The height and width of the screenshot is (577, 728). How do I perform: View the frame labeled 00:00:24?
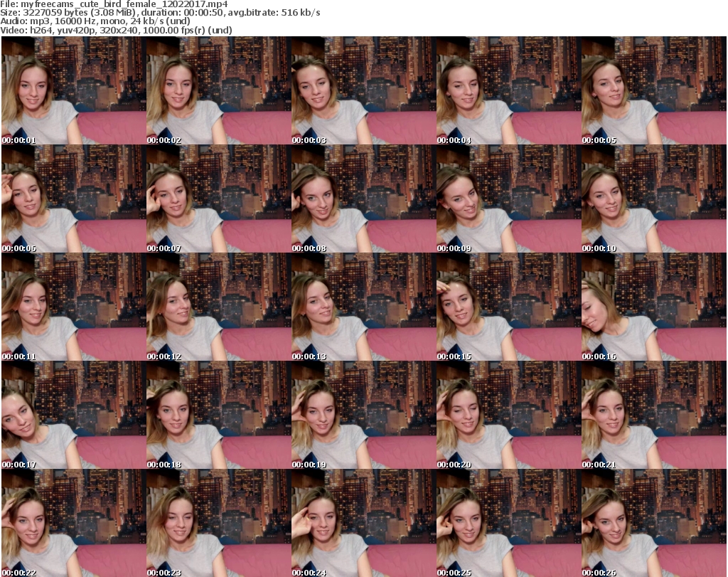tap(363, 523)
